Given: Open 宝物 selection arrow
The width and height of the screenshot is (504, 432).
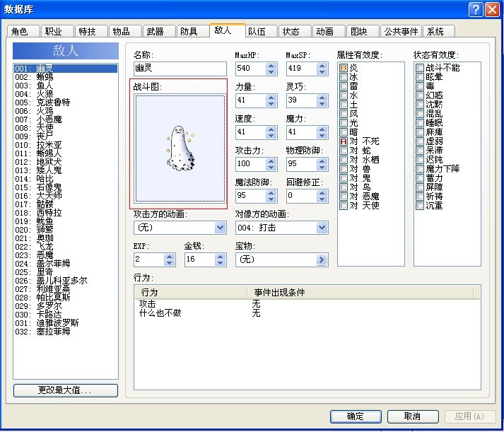Looking at the screenshot, I should pyautogui.click(x=321, y=259).
